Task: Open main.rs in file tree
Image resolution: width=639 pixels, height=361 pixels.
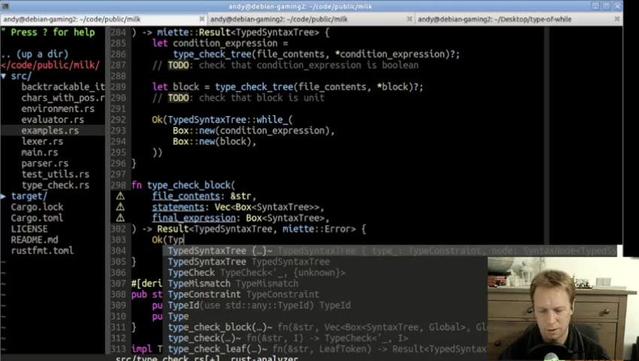Action: coord(40,152)
